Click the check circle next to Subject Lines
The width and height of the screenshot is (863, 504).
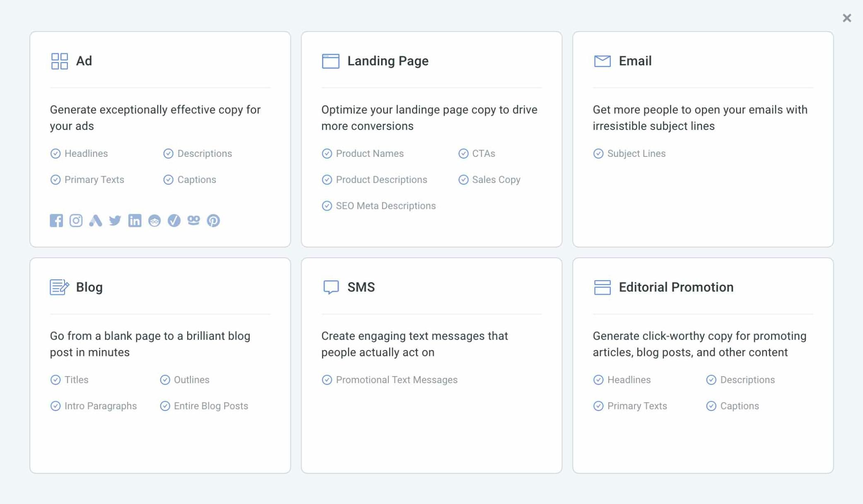coord(598,154)
